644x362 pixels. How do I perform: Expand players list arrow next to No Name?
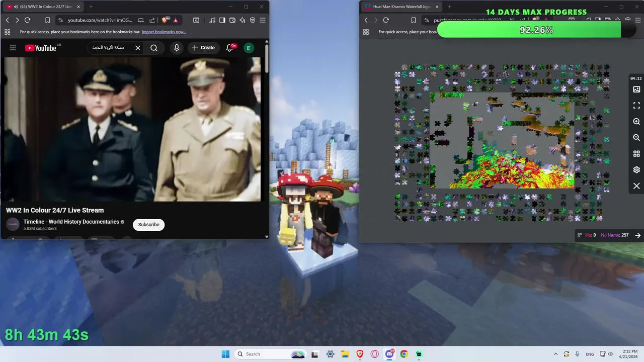pos(638,235)
